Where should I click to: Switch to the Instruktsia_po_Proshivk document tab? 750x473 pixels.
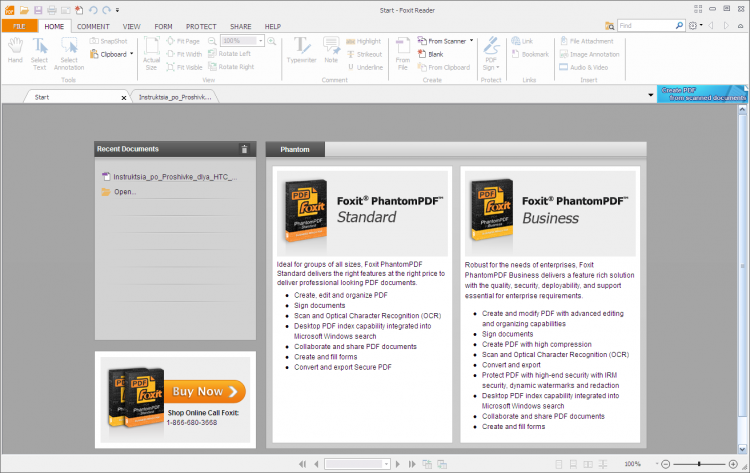[175, 97]
